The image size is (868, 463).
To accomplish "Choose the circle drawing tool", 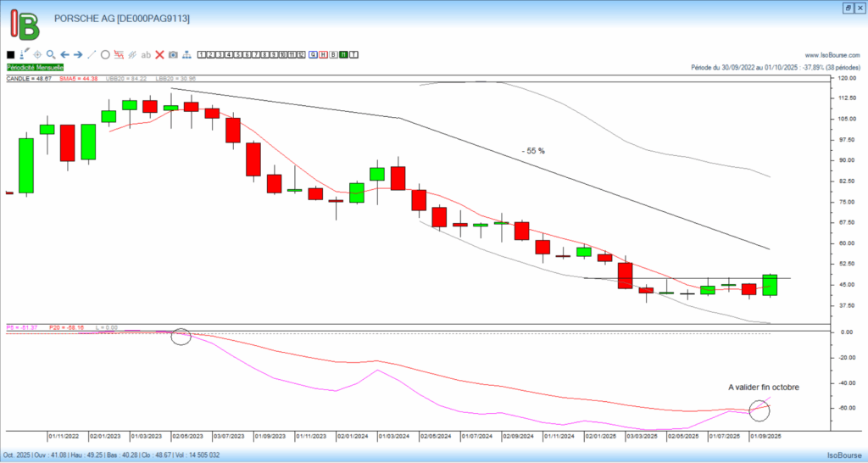I will coord(105,54).
